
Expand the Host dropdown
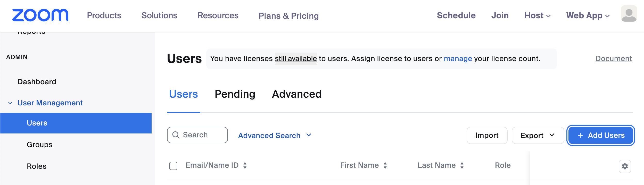click(x=538, y=15)
